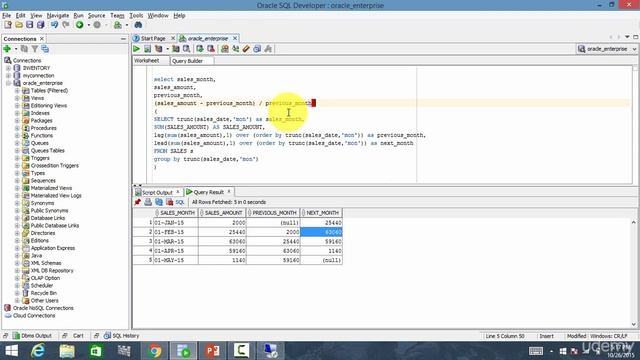Expand the INVENTORY connection node
The height and width of the screenshot is (360, 640).
point(8,68)
